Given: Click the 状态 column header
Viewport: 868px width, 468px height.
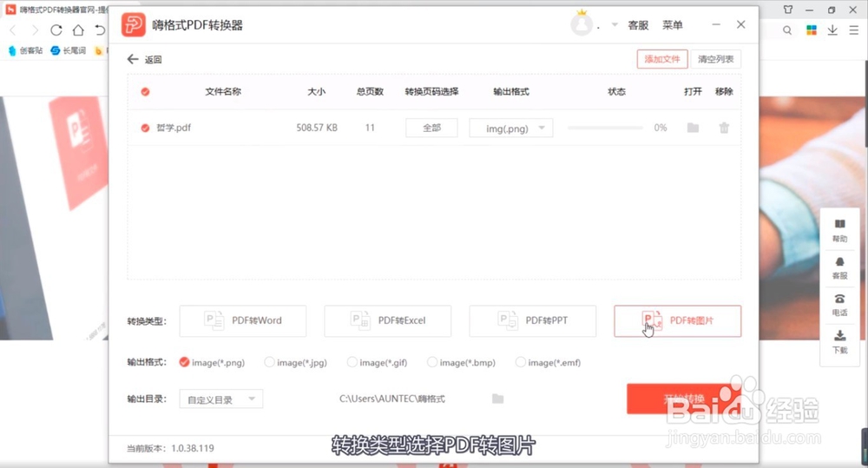Looking at the screenshot, I should [616, 91].
